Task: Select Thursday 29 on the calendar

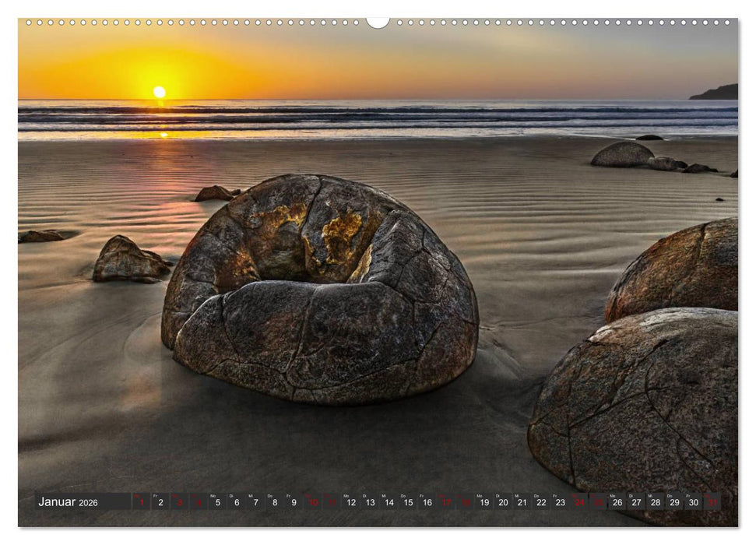Action: coord(674,502)
